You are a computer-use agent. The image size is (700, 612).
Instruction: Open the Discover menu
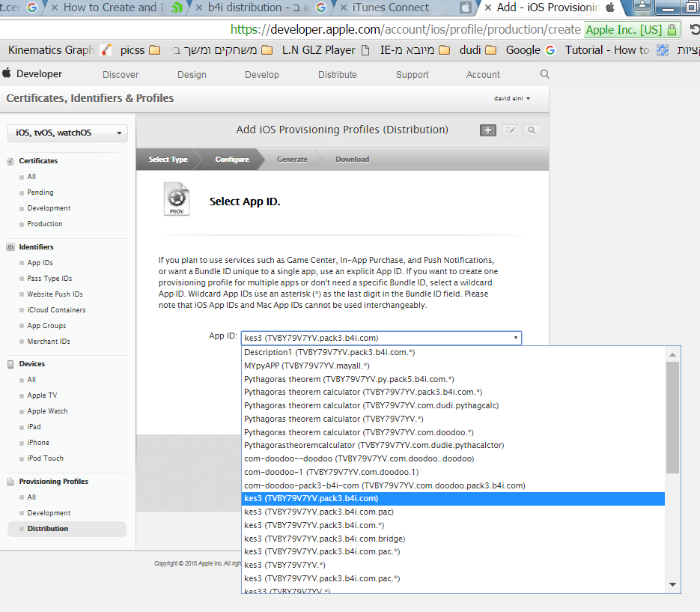click(x=121, y=75)
